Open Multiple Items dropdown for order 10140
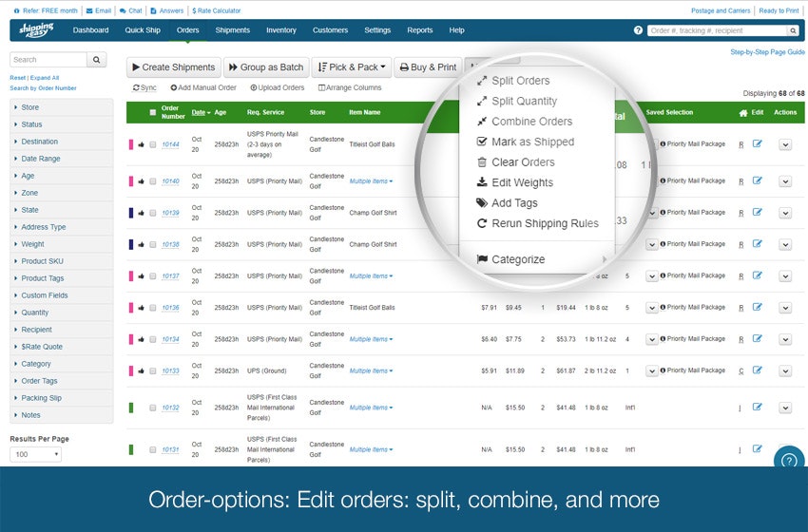The image size is (808, 532). [x=371, y=181]
